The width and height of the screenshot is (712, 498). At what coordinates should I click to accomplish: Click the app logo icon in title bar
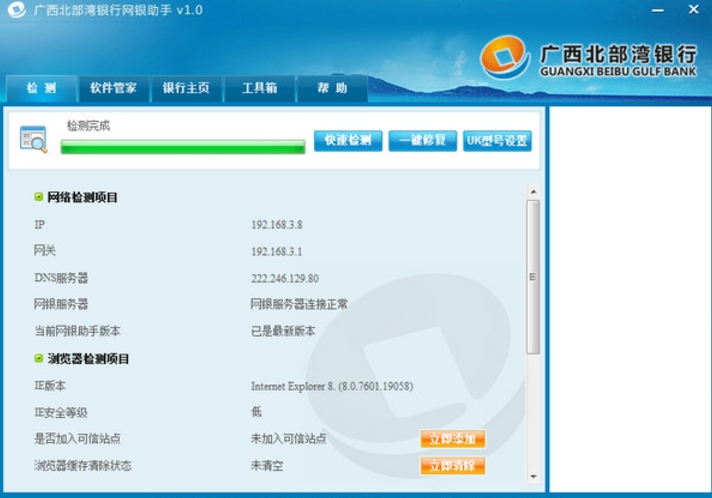17,10
